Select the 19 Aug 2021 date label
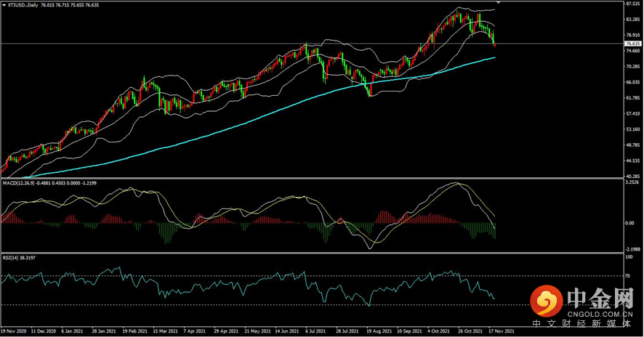644x337 pixels. pos(379,331)
